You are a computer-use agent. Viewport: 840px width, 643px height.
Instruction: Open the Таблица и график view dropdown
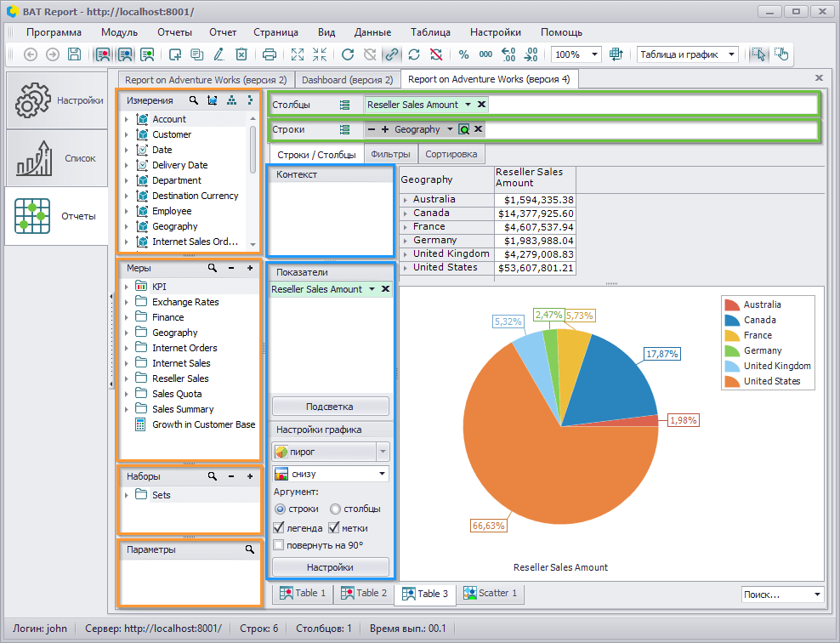731,54
